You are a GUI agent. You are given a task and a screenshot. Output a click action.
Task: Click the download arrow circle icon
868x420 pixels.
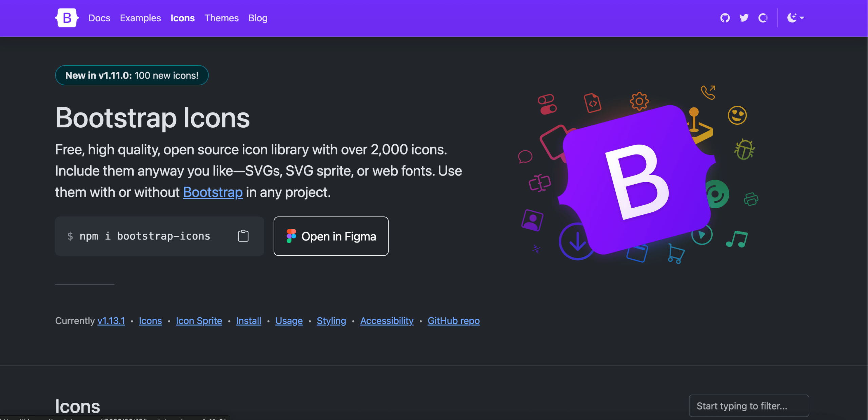click(x=577, y=241)
